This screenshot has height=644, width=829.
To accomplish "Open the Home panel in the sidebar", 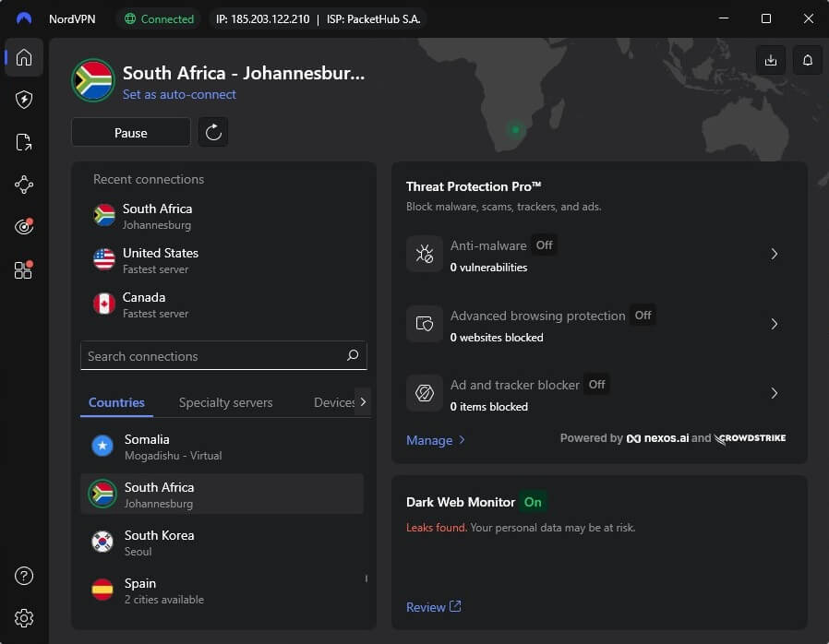I will tap(23, 58).
